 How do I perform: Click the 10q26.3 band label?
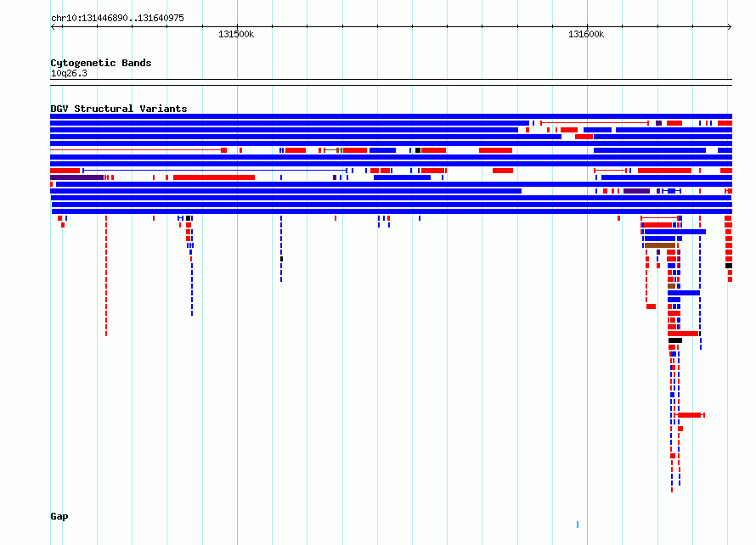[69, 73]
